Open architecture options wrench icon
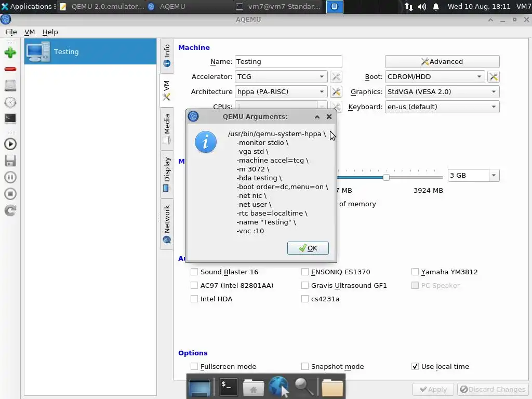 coord(336,91)
